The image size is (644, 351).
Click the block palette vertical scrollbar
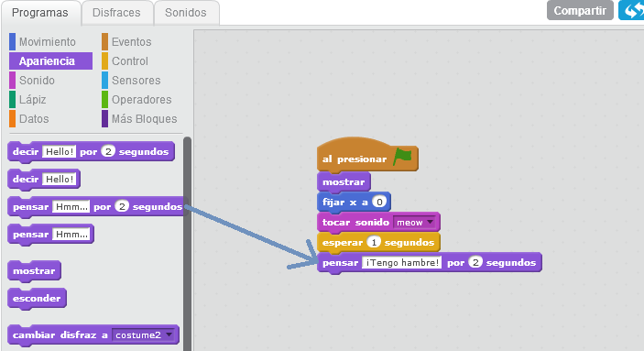point(187,244)
